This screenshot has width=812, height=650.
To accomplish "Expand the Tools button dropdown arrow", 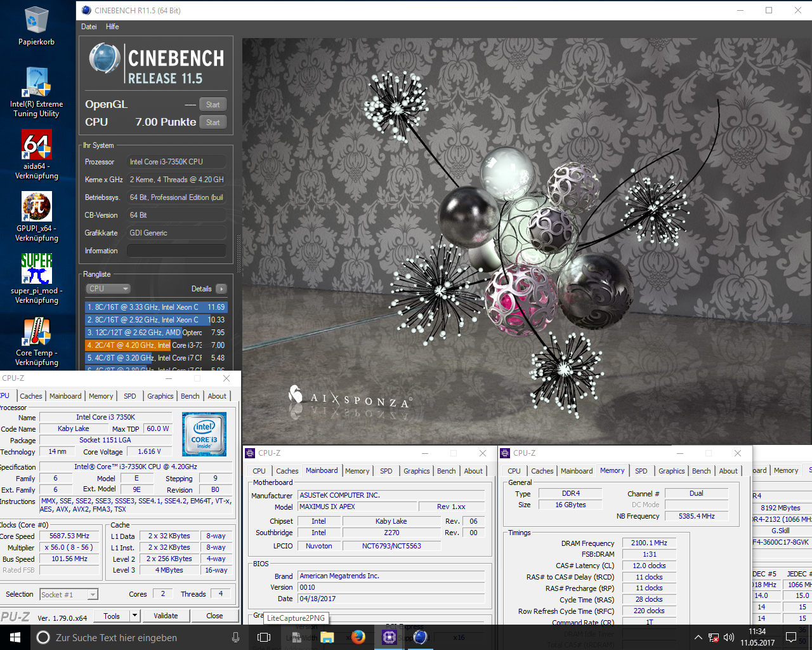I will (x=134, y=616).
